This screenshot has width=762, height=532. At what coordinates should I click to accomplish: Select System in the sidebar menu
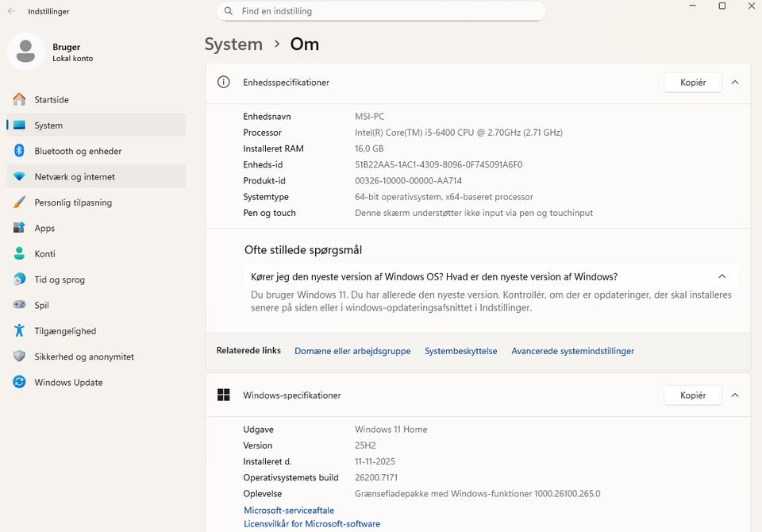(48, 125)
